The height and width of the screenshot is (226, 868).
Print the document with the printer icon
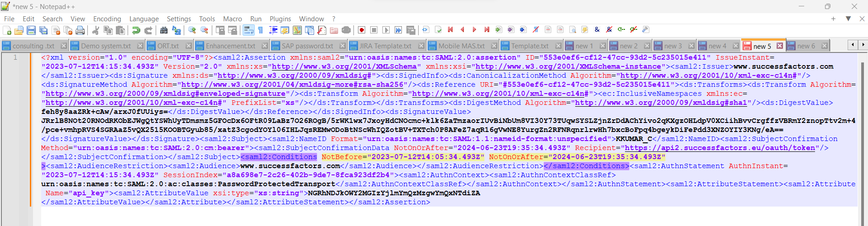coord(80,30)
